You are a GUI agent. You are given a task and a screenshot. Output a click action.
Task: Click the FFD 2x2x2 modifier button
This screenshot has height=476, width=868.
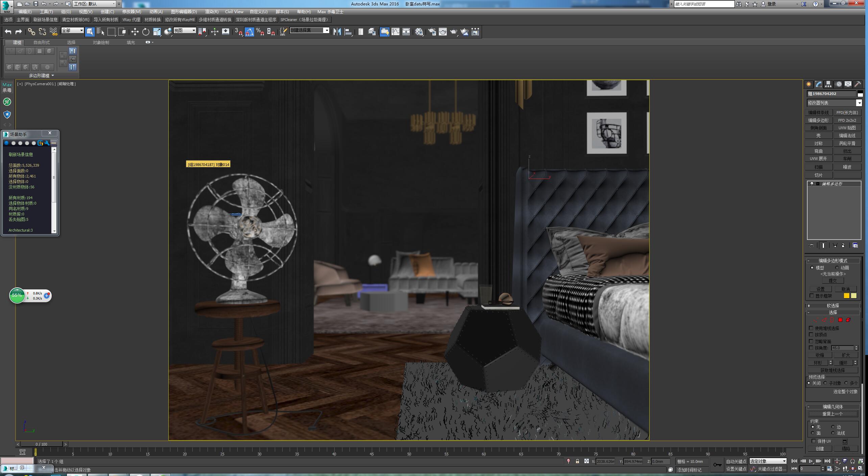[847, 120]
